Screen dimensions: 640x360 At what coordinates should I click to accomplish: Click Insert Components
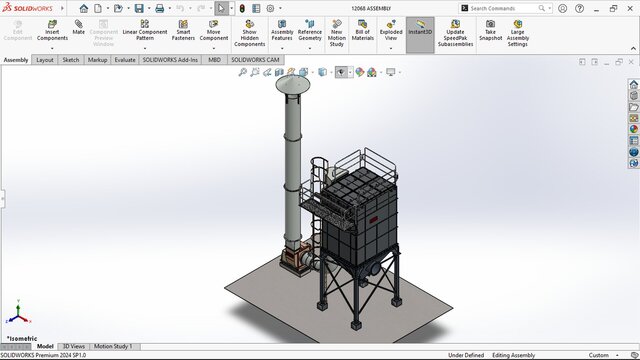pos(52,30)
